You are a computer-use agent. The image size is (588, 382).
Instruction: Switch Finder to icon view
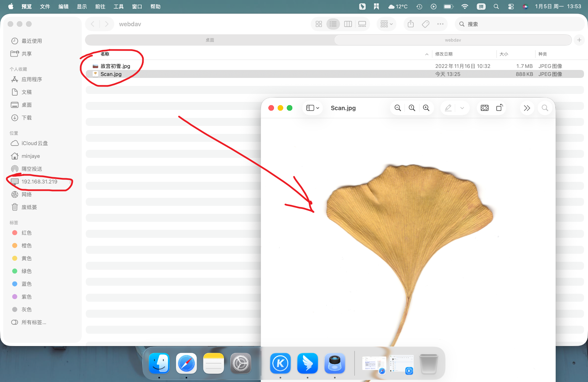pyautogui.click(x=319, y=24)
